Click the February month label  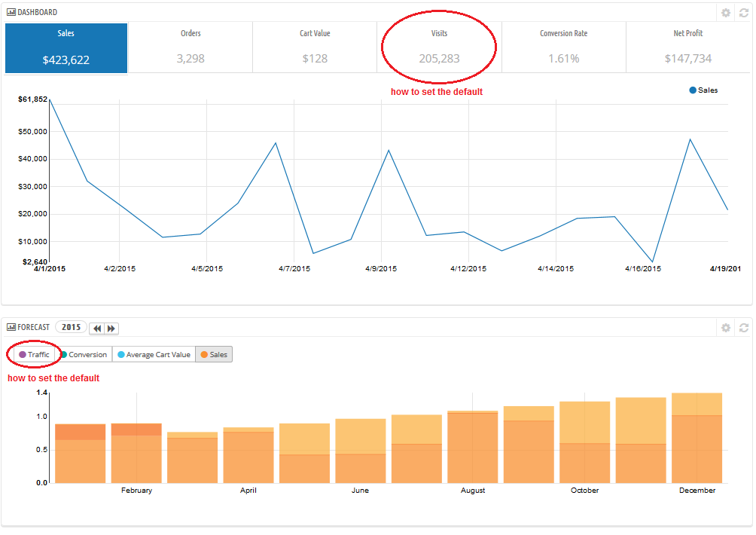[136, 490]
